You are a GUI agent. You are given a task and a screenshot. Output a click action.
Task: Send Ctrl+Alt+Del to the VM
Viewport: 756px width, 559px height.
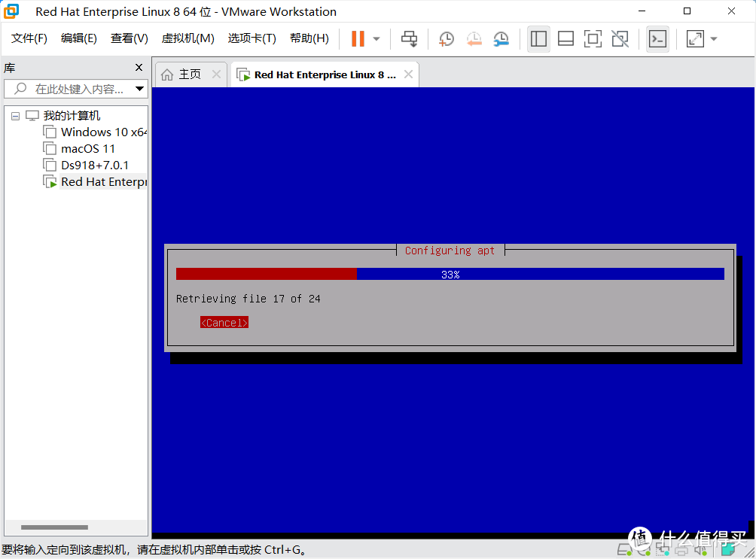tap(410, 39)
